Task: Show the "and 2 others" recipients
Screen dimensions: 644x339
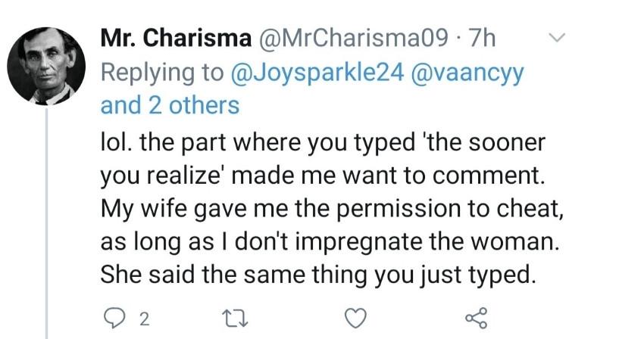Action: point(170,105)
